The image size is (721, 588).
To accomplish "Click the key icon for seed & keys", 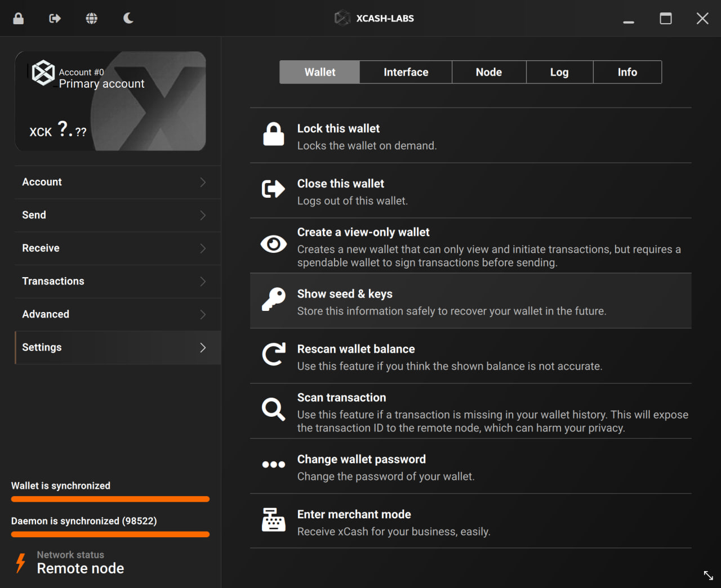I will [274, 299].
